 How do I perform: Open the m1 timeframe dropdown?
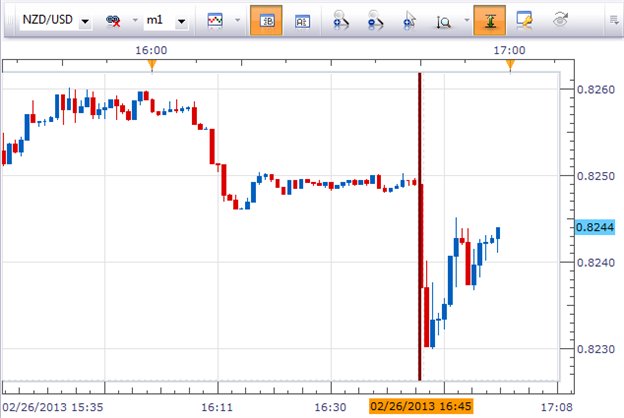181,21
